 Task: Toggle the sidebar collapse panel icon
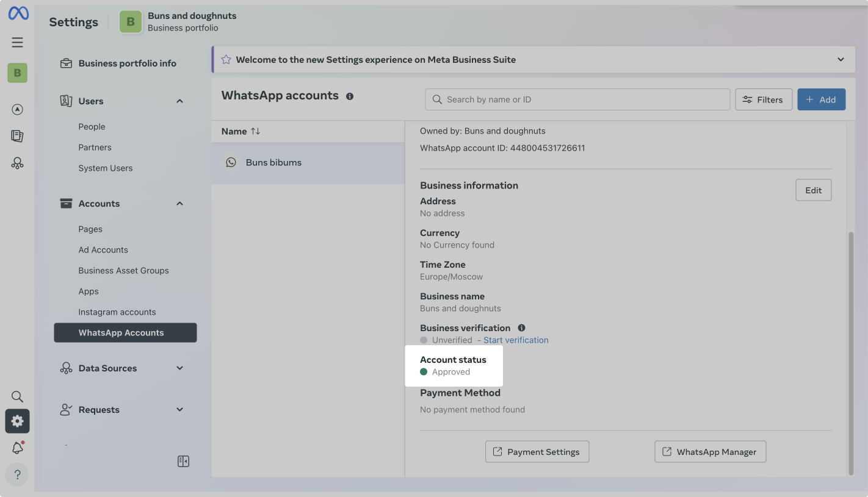point(183,462)
